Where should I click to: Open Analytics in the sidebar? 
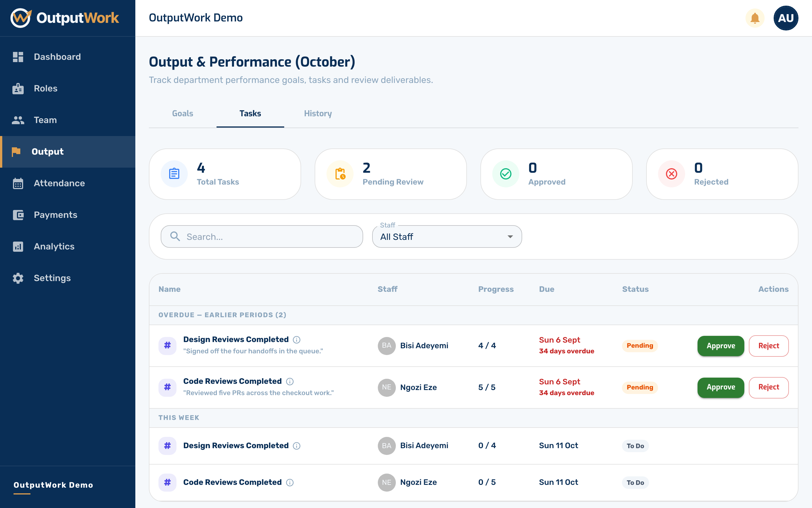68,246
